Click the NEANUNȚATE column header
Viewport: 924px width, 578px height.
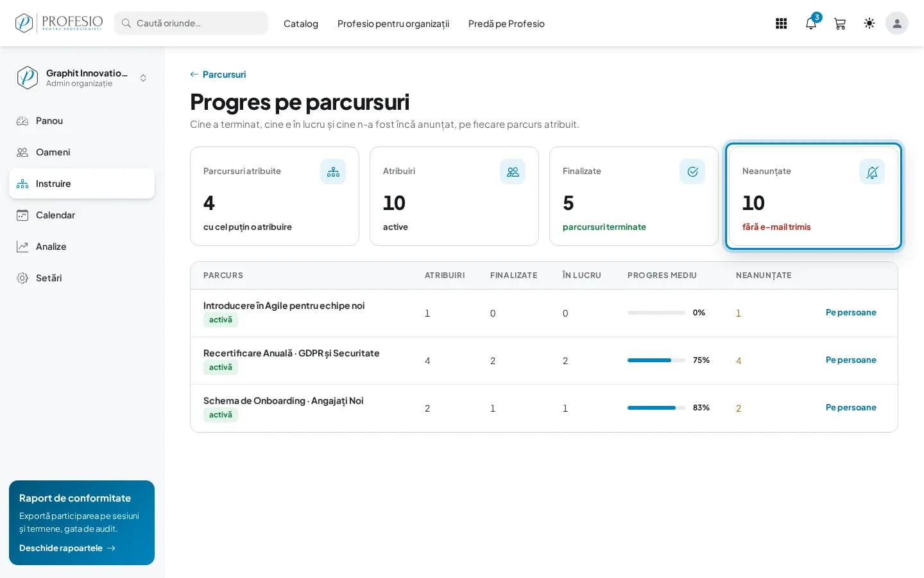(x=764, y=276)
